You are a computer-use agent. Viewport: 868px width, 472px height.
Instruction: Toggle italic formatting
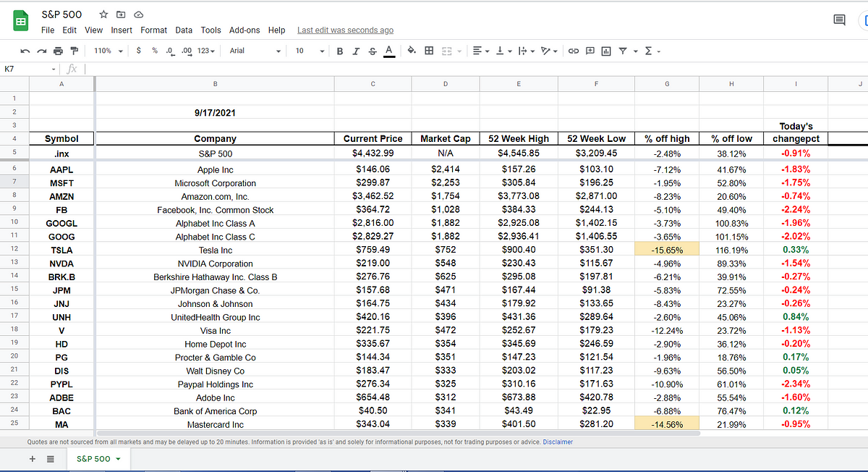click(356, 51)
